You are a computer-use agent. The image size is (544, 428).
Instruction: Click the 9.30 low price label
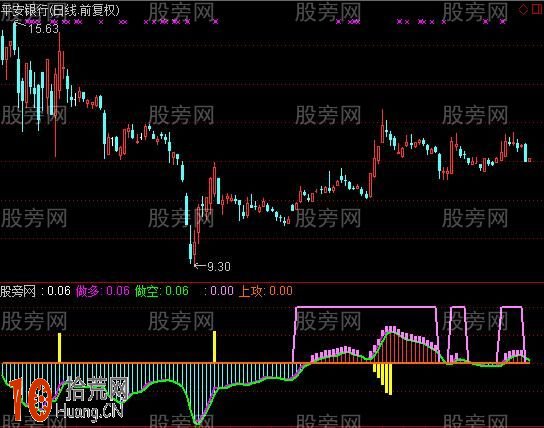tap(219, 266)
